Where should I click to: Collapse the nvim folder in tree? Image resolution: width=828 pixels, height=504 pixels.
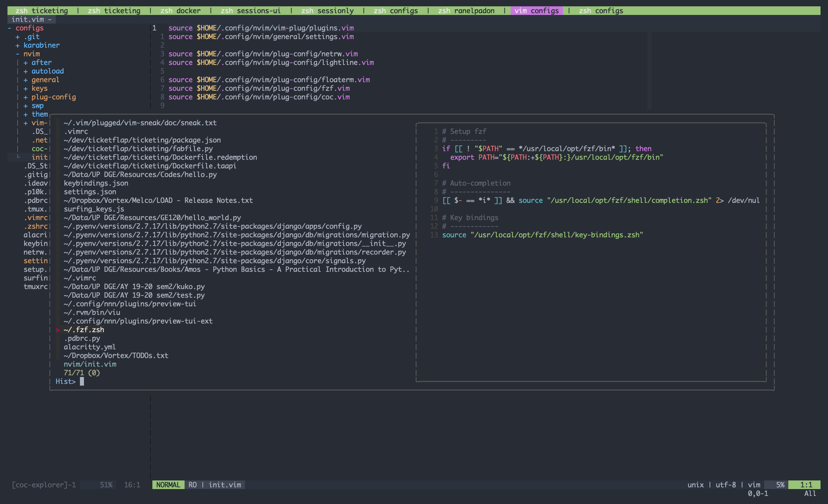[18, 54]
